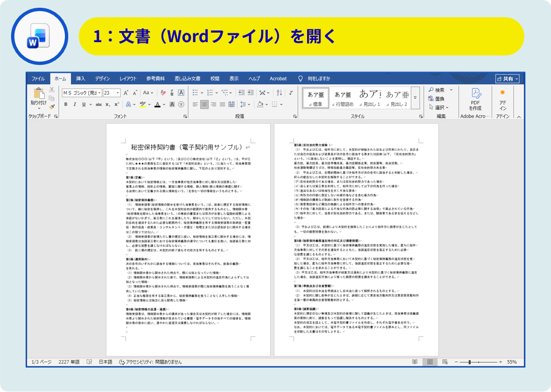This screenshot has width=551, height=392.
Task: Click the Paste (貼り付け) clipboard icon
Action: (38, 95)
